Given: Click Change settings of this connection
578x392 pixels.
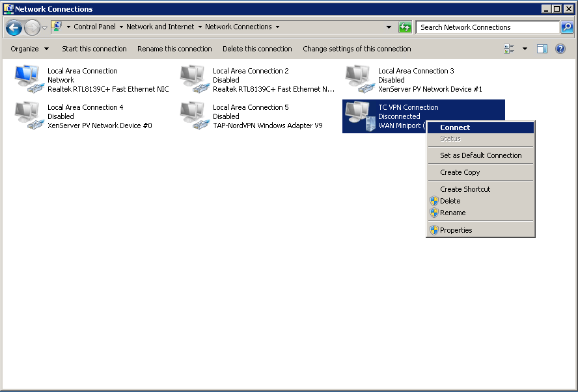Looking at the screenshot, I should tap(357, 49).
